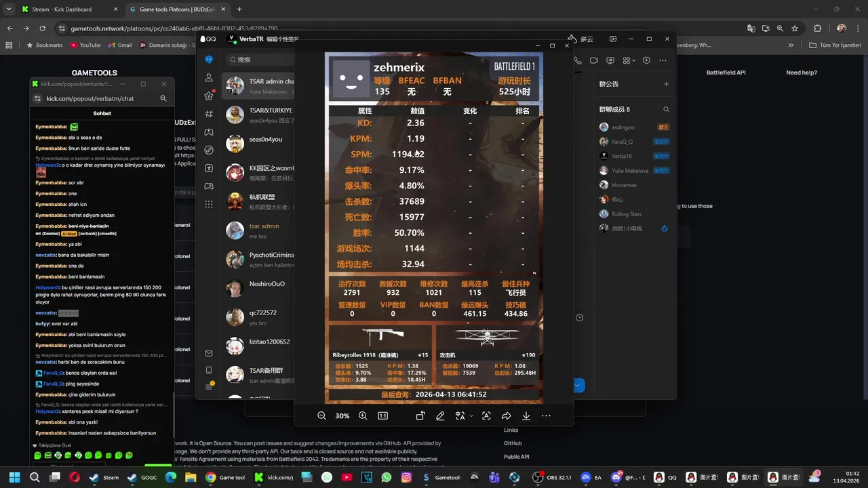Click Need help? nav link
Image resolution: width=868 pixels, height=488 pixels.
pos(802,73)
